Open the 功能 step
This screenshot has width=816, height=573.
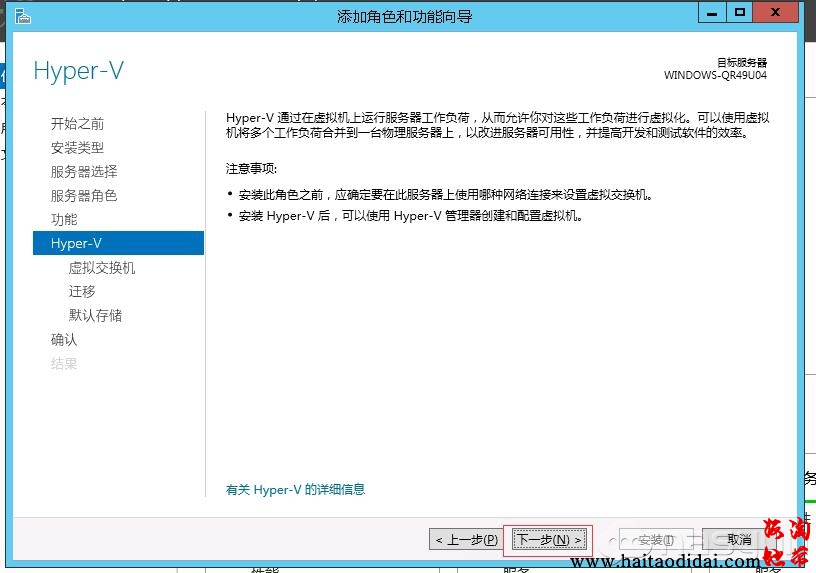pyautogui.click(x=64, y=220)
